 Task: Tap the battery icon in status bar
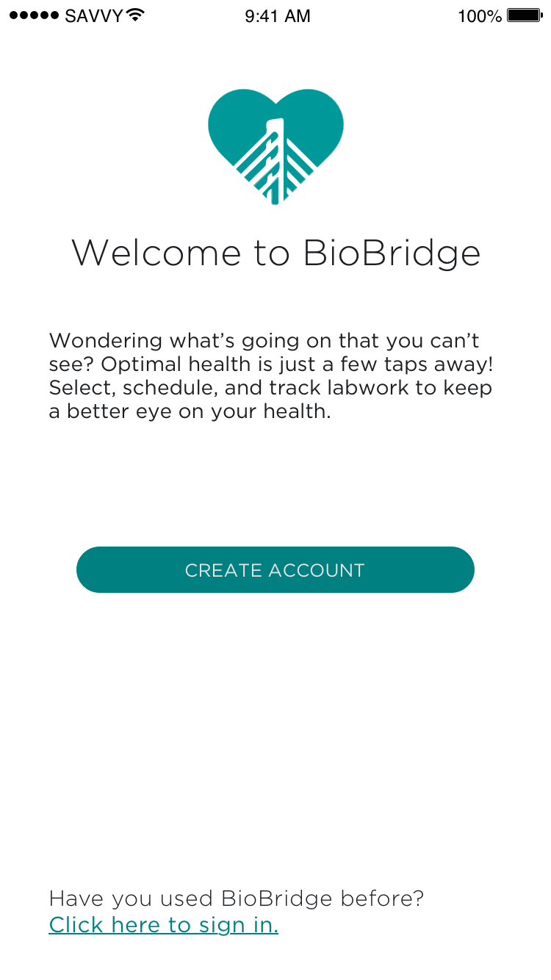click(525, 15)
